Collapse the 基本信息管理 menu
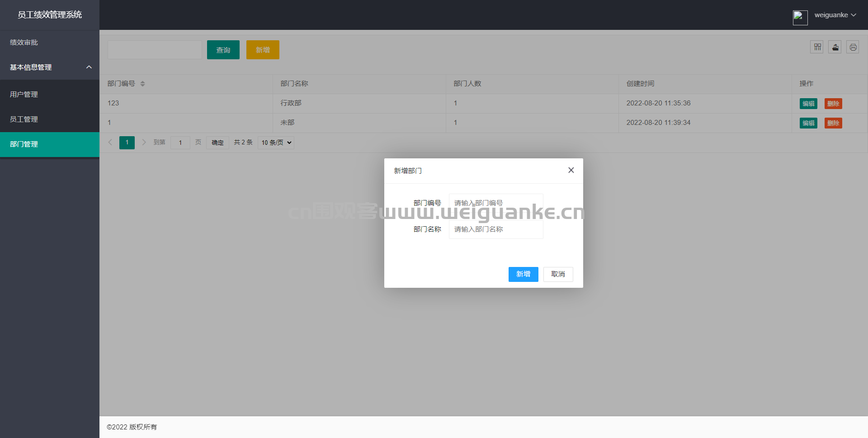The image size is (868, 438). (x=50, y=67)
